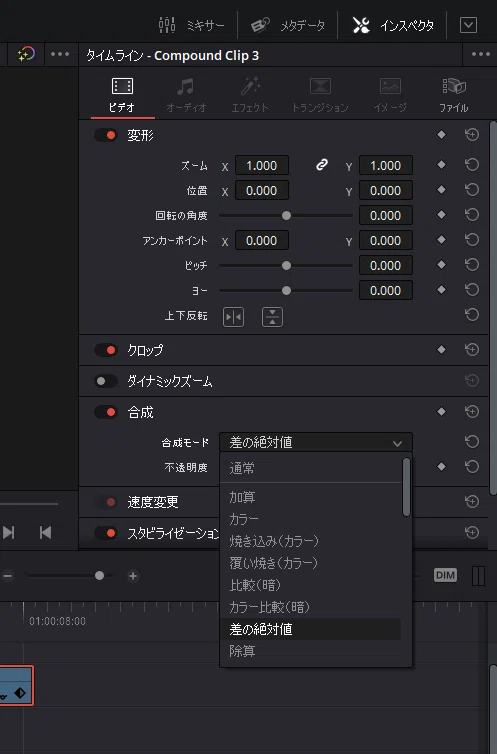Viewport: 497px width, 754px height.
Task: Switch to the イメージ tab
Action: pyautogui.click(x=390, y=95)
